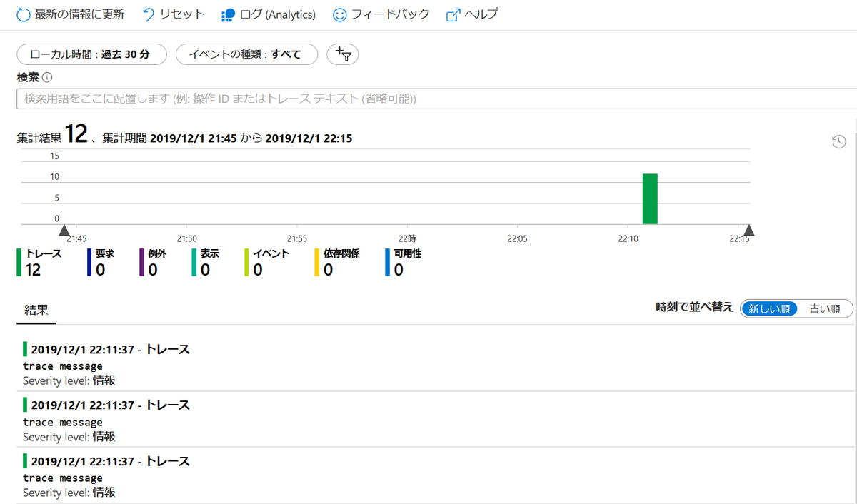
Task: Click the リセット text label
Action: click(x=182, y=14)
